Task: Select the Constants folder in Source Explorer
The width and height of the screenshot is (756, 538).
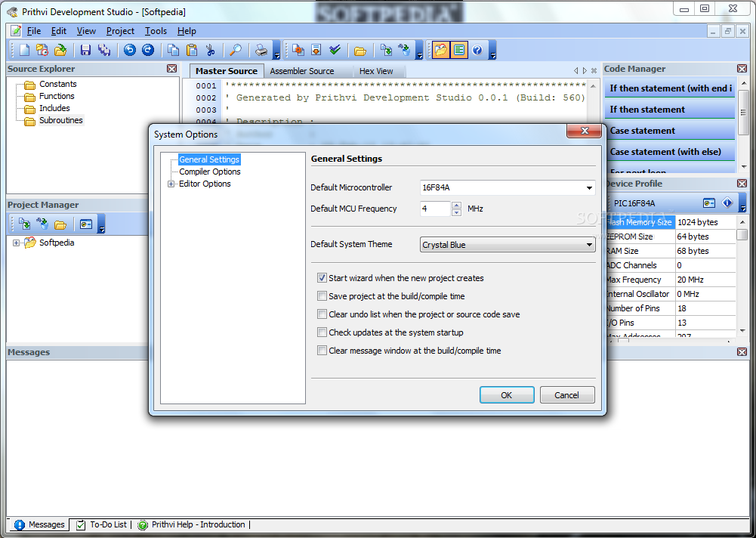Action: pos(58,84)
